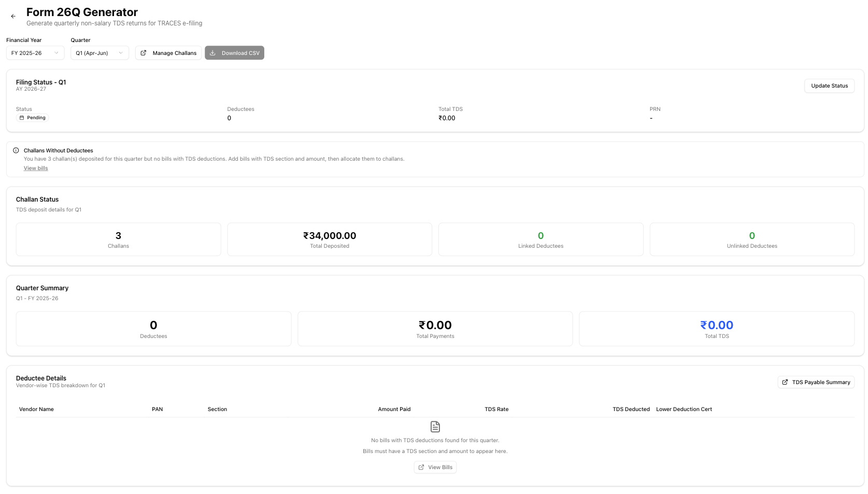Click the Challans count card
The image size is (868, 494).
(x=118, y=239)
